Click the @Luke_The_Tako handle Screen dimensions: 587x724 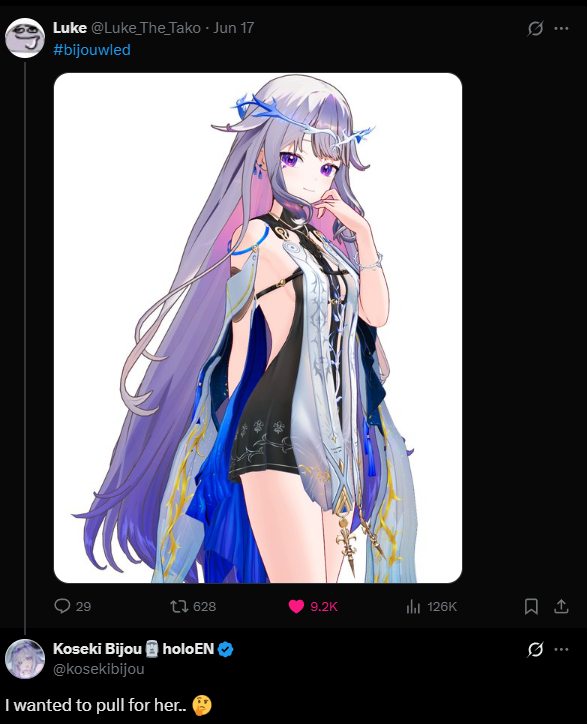(x=145, y=28)
